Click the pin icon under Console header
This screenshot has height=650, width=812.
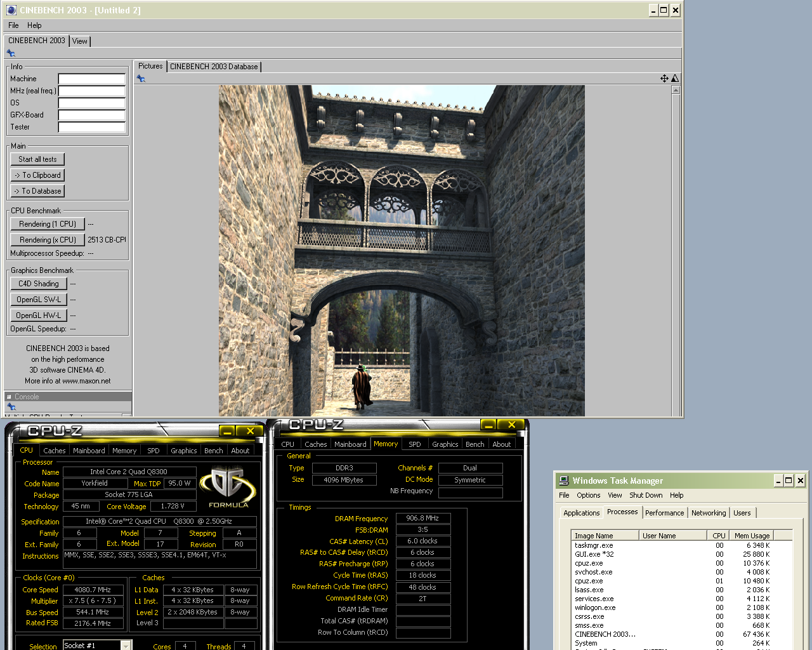11,406
